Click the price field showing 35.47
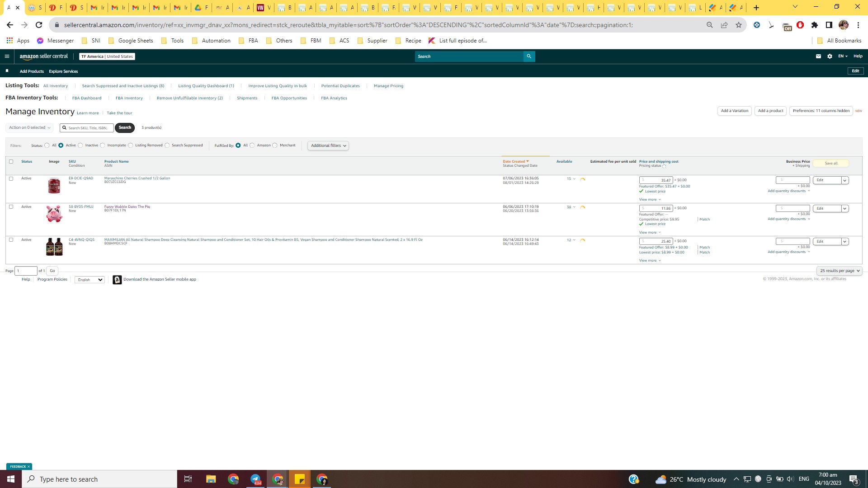This screenshot has height=488, width=868. [656, 180]
